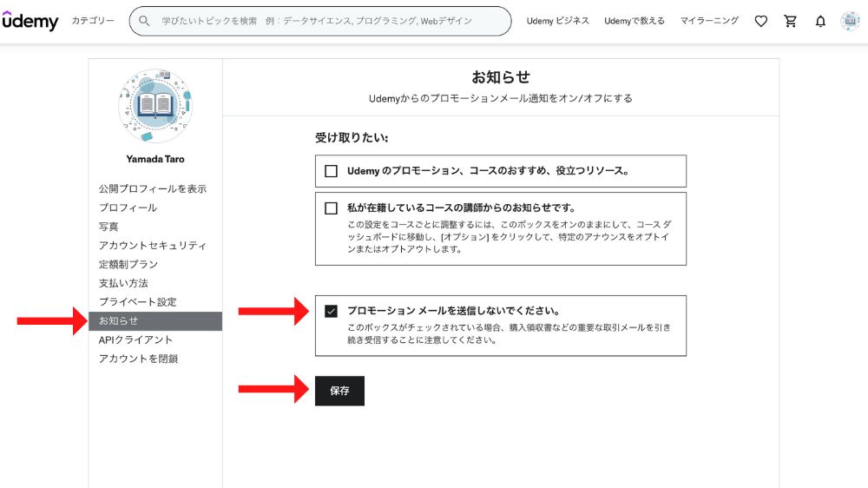Open 支払い方法 in sidebar
868x488 pixels.
(123, 283)
